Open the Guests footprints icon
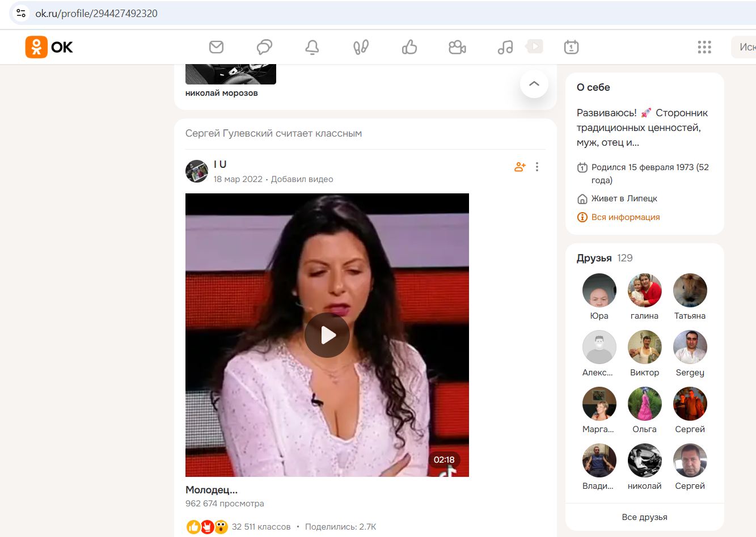Screen dimensions: 756x537 [x=361, y=47]
